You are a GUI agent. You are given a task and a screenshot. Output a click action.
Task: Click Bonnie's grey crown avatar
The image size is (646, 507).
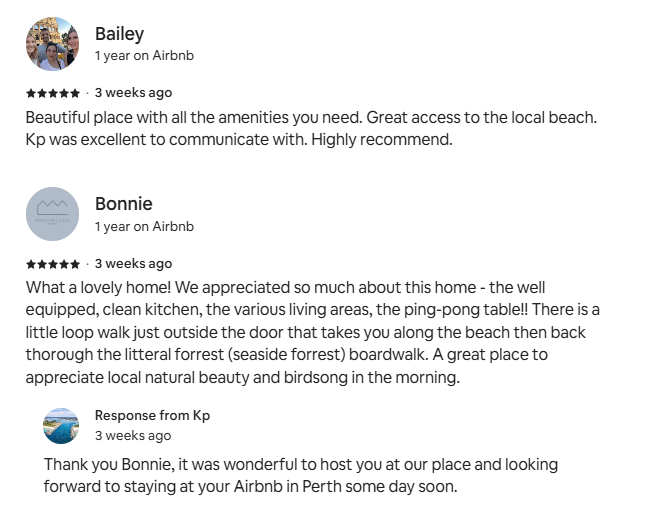52,214
